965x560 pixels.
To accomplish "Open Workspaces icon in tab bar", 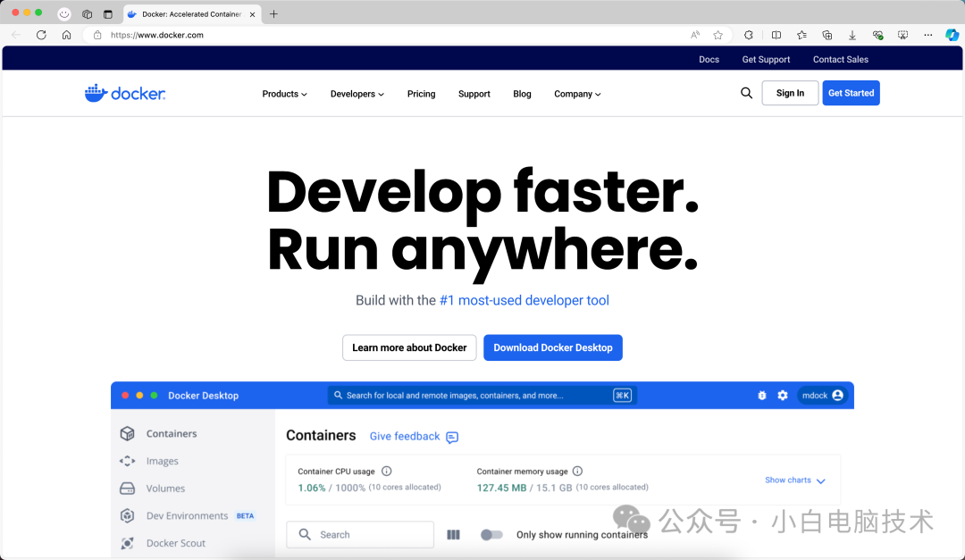I will (87, 14).
